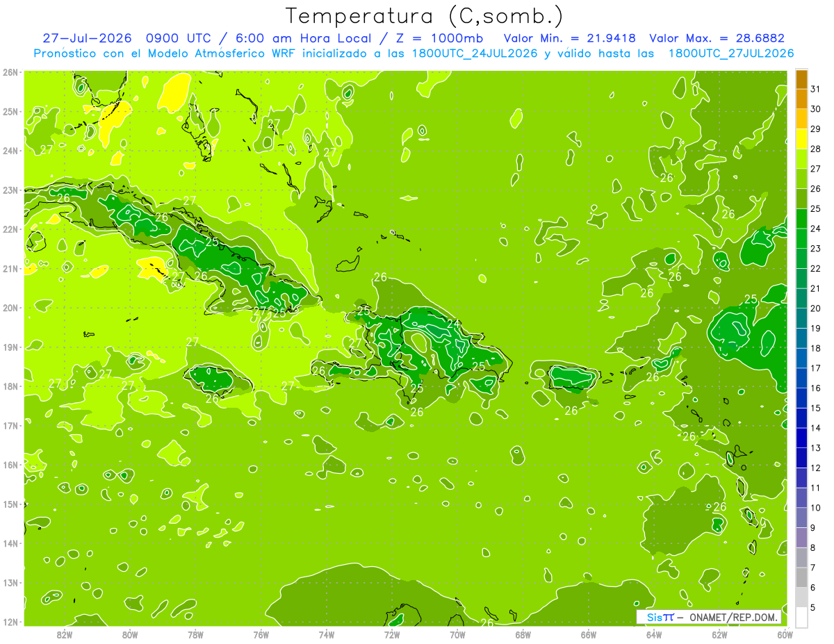Click the '19N' latitude axis label
Viewport: 834px width, 644px height.
[10, 347]
